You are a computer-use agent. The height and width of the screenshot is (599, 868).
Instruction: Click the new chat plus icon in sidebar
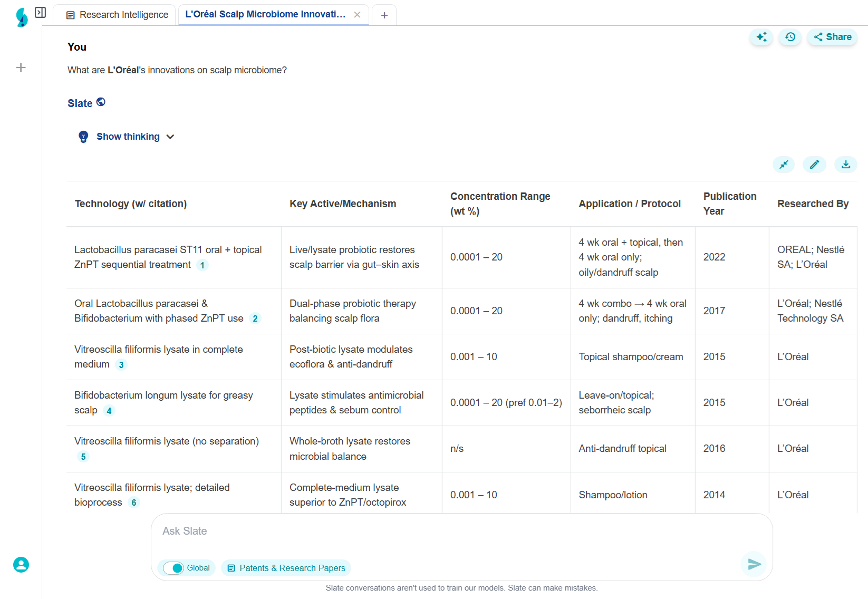(x=21, y=67)
